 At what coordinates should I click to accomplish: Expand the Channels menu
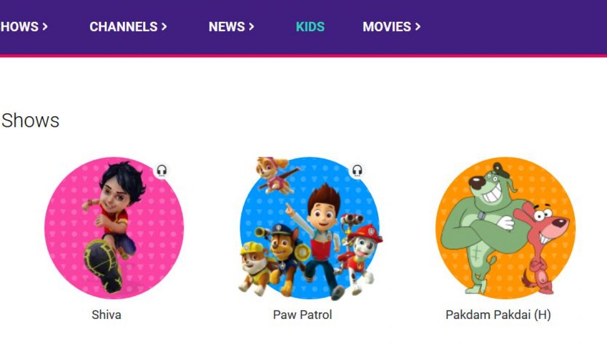(128, 27)
